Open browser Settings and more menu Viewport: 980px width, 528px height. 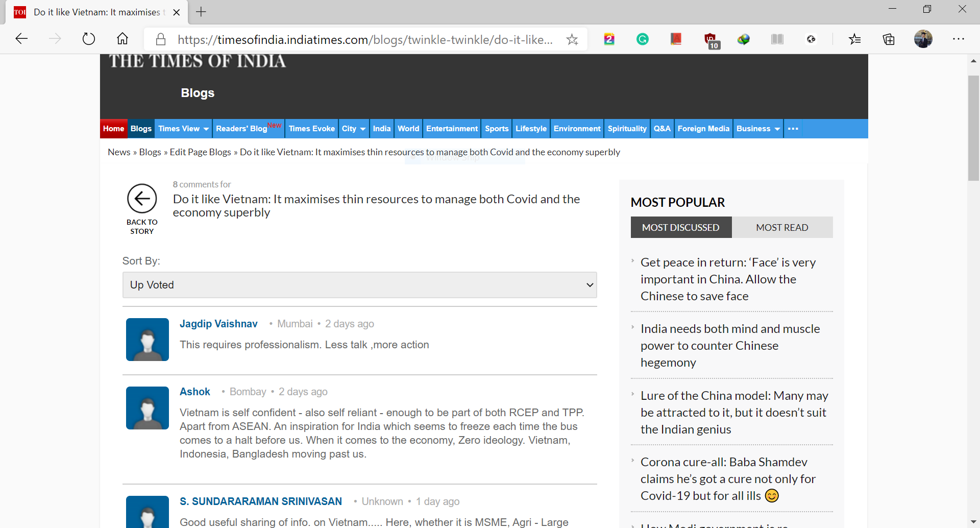click(959, 39)
